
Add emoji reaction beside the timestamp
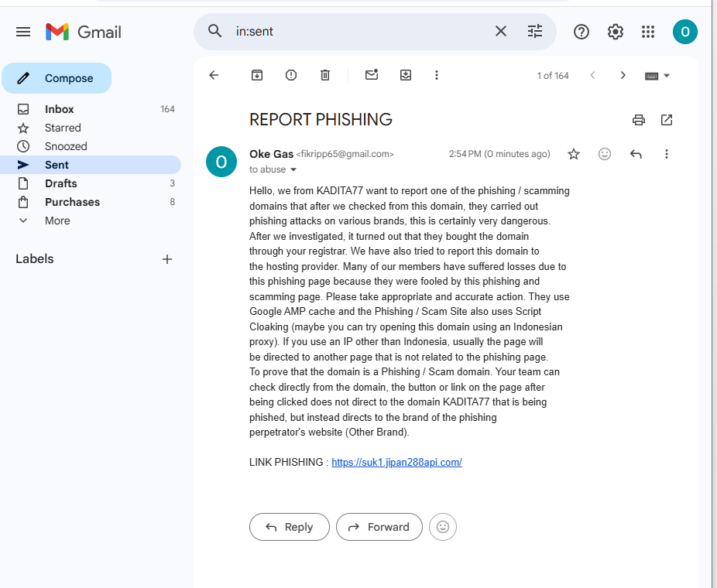(x=605, y=154)
